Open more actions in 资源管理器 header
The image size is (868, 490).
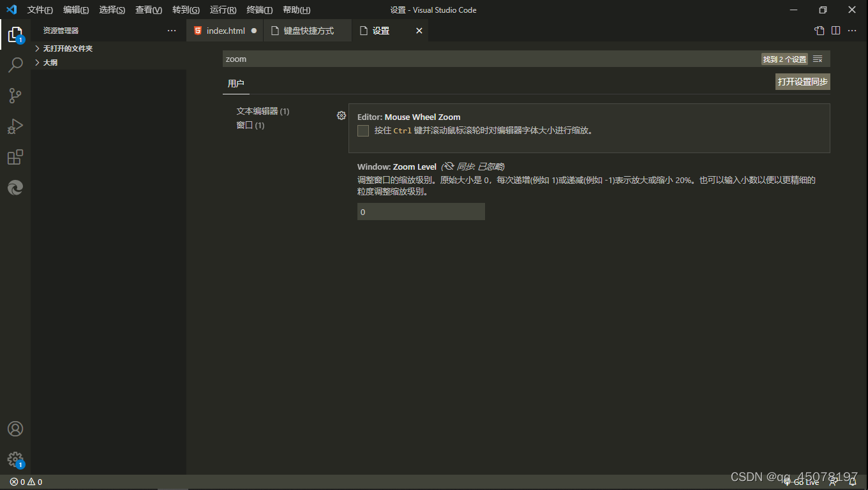pos(172,31)
